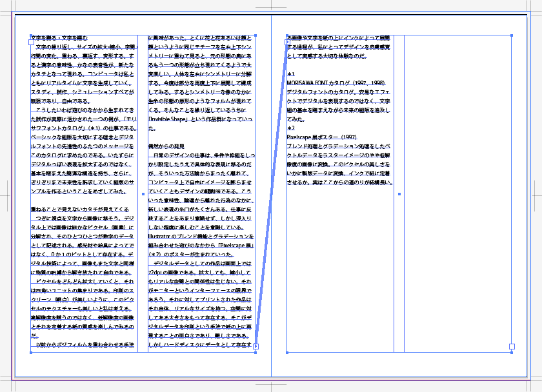Click the line 'しかしハードディスクにデータとして存在す'

pos(200,345)
